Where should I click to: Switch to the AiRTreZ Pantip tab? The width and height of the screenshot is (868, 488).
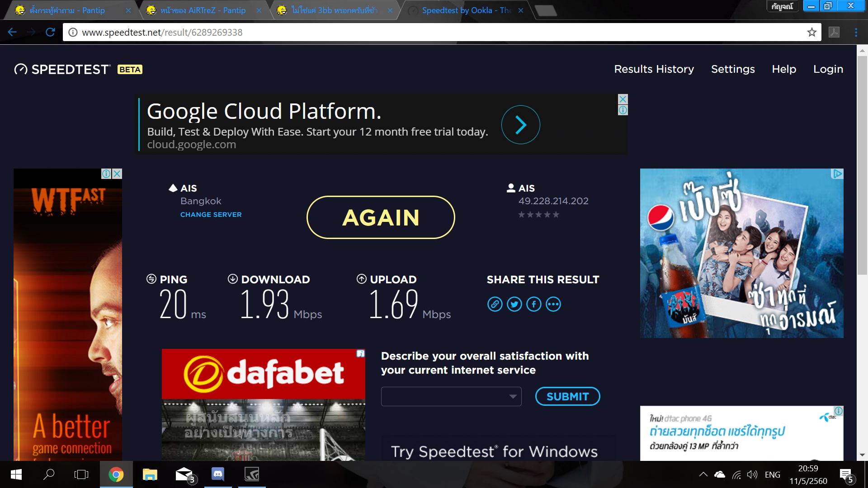tap(203, 10)
